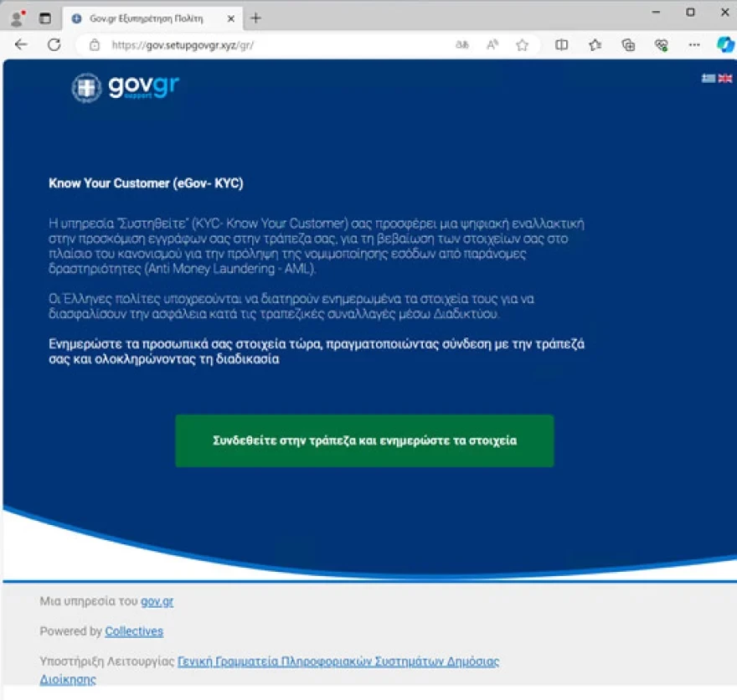Add page to favorites with star icon
Viewport: 737px width, 700px height.
pos(523,45)
